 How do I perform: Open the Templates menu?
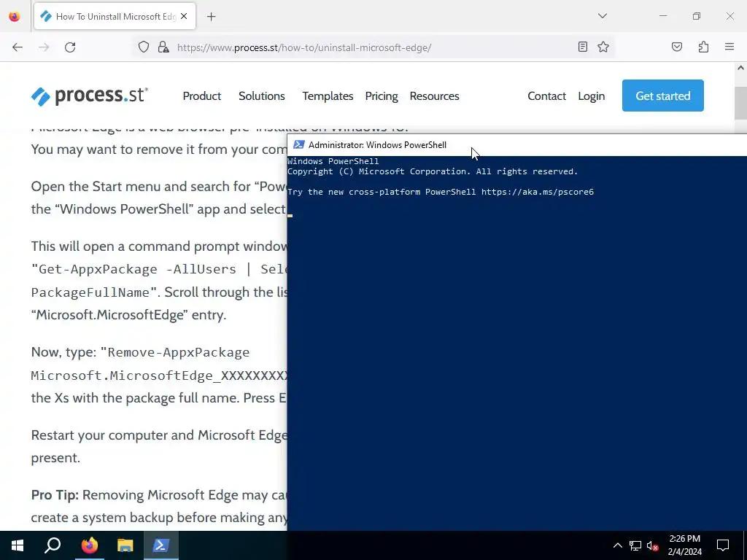click(328, 96)
